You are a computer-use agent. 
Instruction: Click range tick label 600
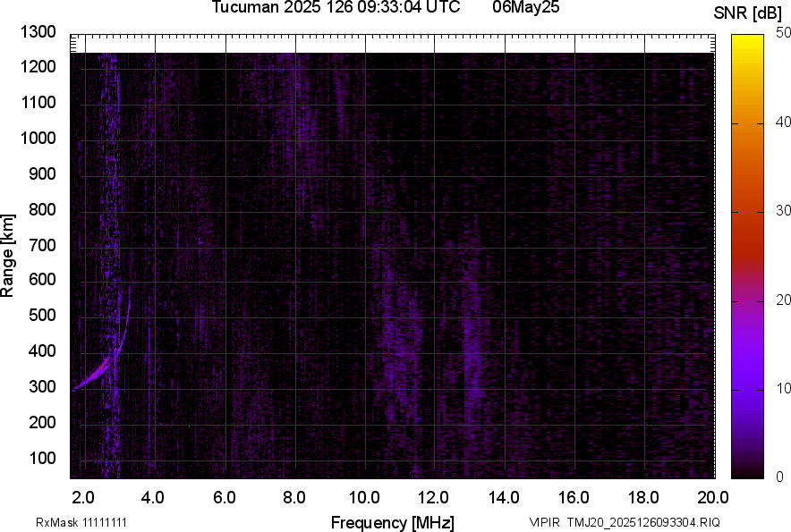coord(42,280)
